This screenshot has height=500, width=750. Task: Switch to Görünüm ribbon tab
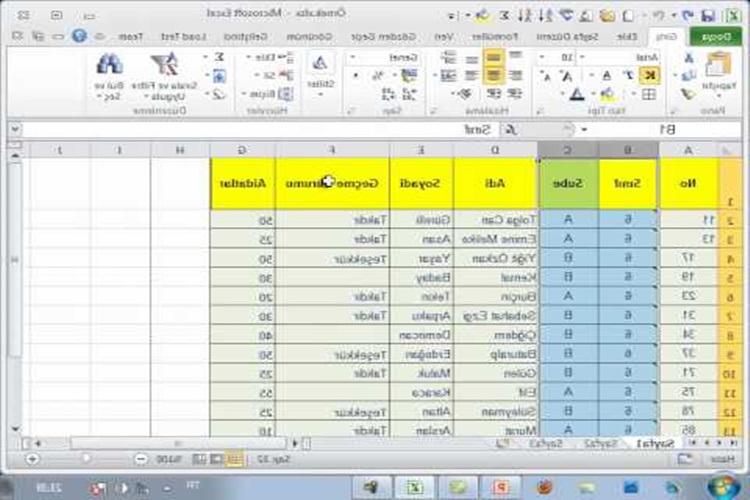point(309,36)
